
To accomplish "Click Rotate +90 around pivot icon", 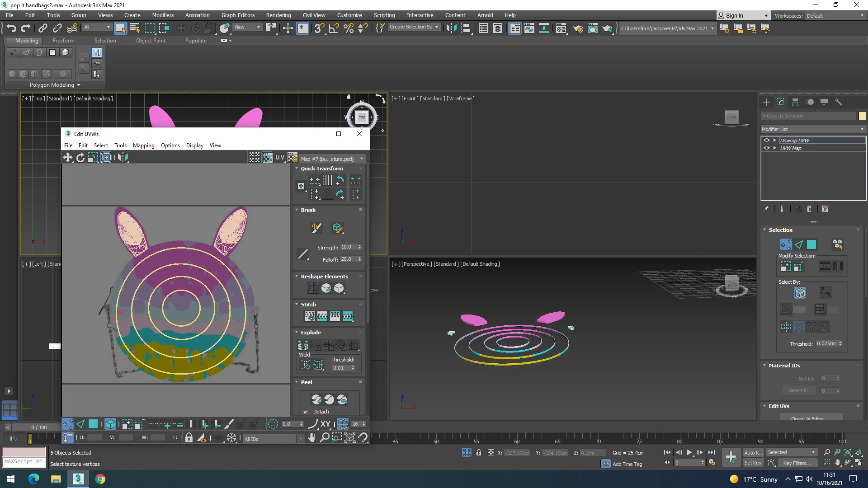I will pos(340,181).
